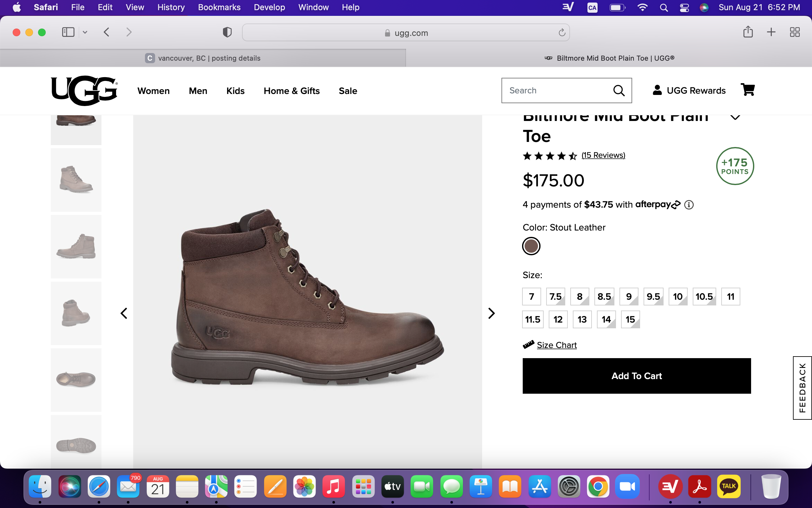Open System Preferences from the Dock

[569, 486]
